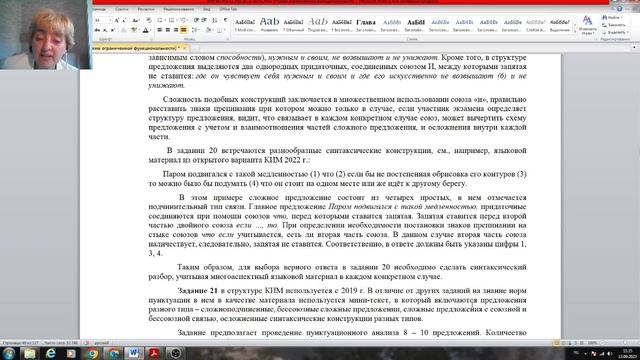Image resolution: width=640 pixels, height=360 pixels.
Task: Open the Paragraph dialog launcher
Action: [x=228, y=39]
